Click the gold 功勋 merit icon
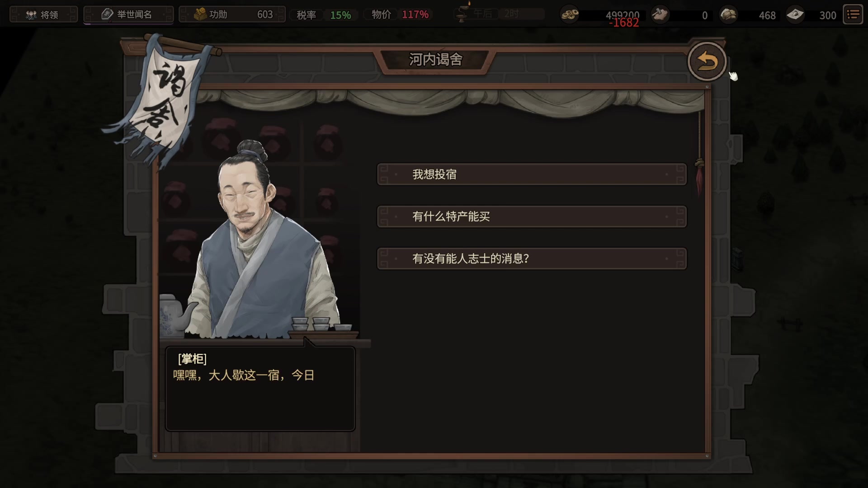Screen dimensions: 868x488 (200, 14)
